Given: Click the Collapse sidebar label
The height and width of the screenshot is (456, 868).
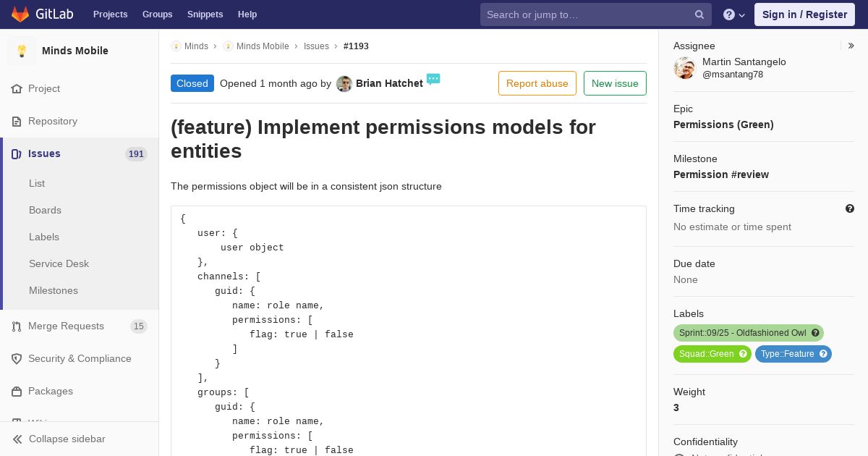Looking at the screenshot, I should (67, 439).
